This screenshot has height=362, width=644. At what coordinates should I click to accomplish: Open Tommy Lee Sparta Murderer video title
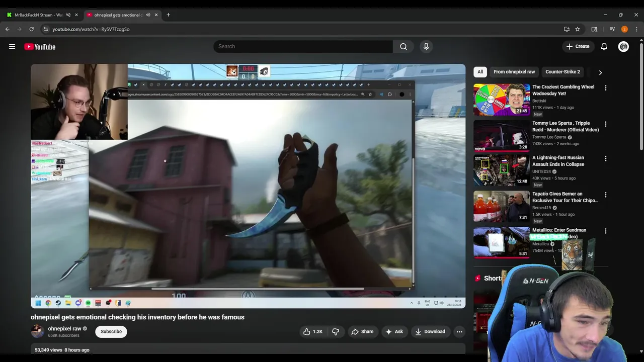[x=566, y=126]
